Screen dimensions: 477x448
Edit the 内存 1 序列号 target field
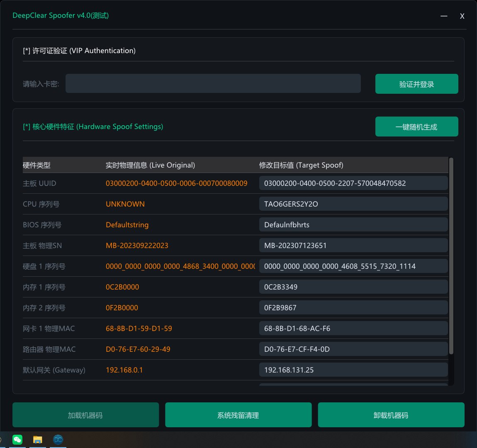(353, 287)
